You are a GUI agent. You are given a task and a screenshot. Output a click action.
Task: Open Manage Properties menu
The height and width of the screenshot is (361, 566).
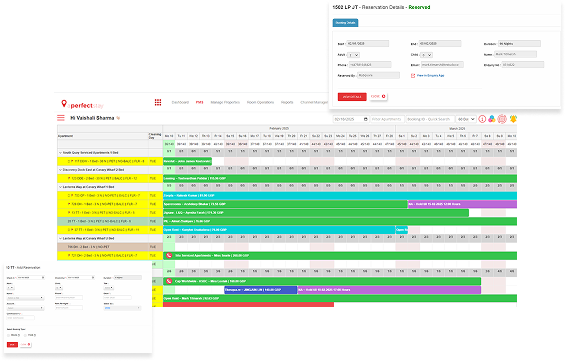point(225,102)
